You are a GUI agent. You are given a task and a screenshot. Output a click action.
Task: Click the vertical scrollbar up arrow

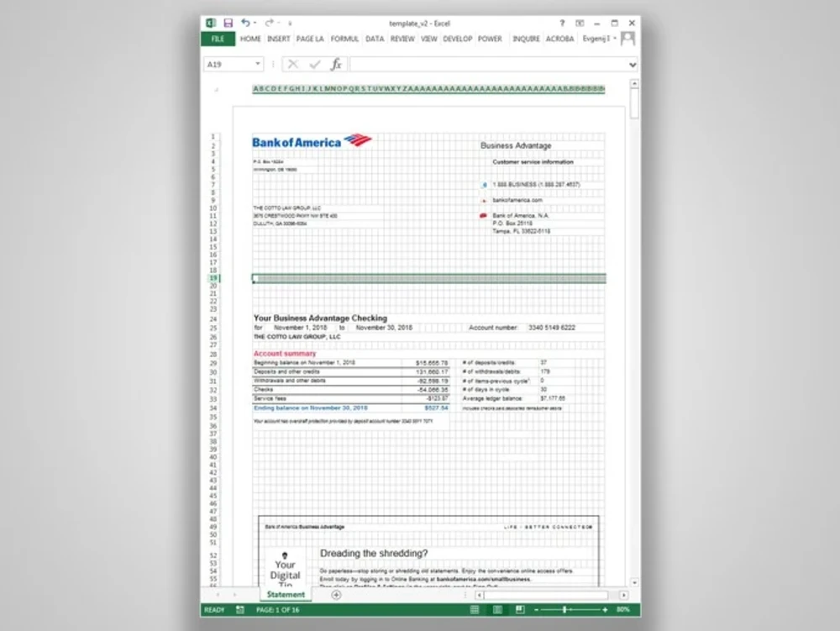634,83
